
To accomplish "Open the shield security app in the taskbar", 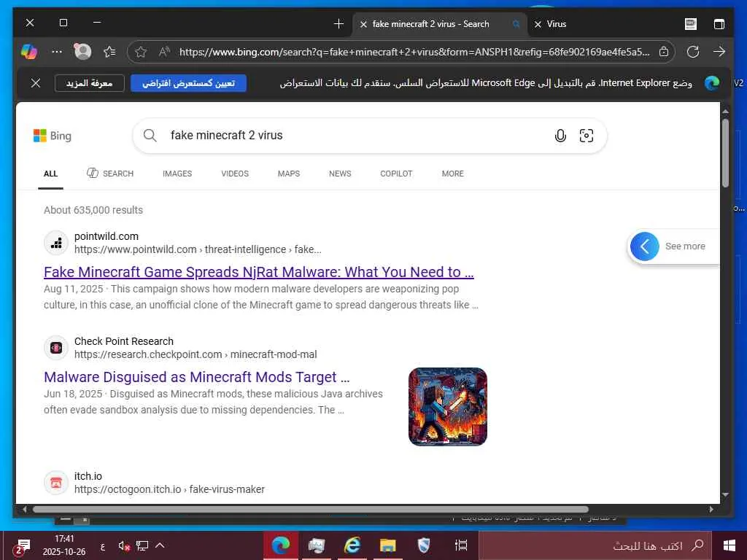I will 424,545.
